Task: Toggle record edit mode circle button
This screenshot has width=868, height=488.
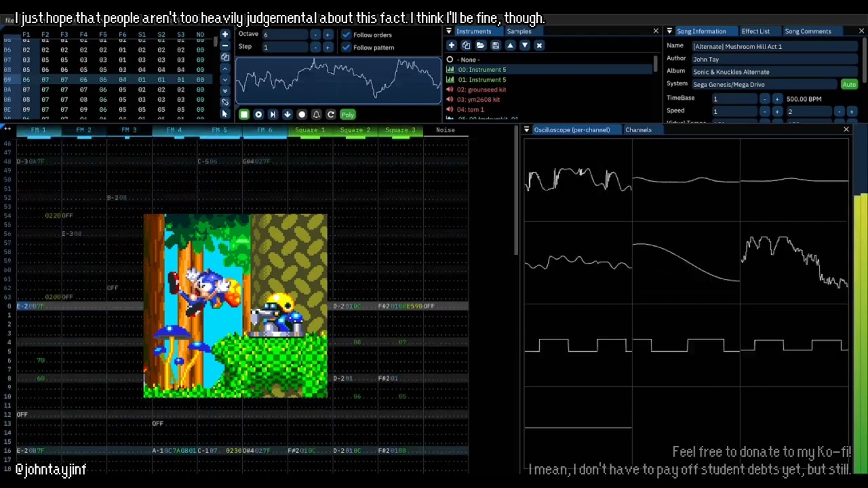Action: click(x=302, y=115)
